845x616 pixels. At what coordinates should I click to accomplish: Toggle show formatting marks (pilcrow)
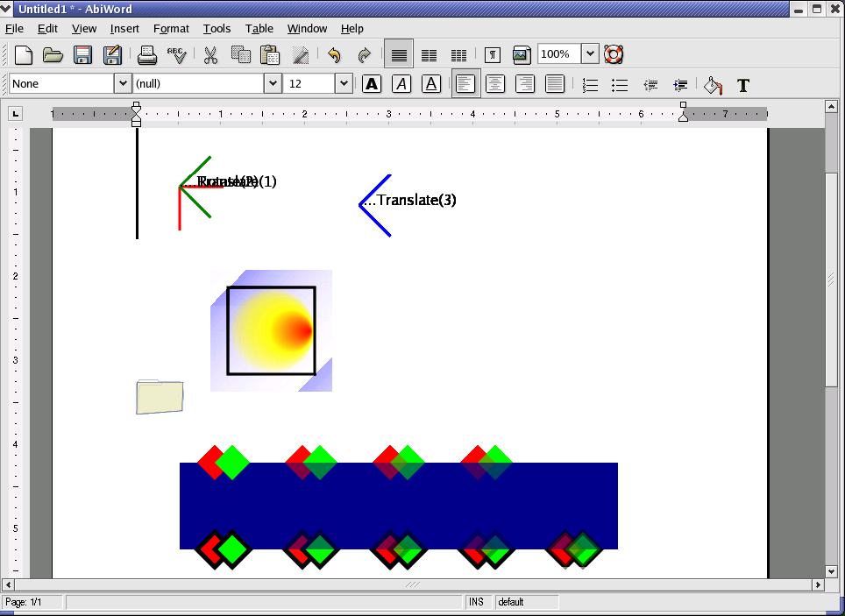493,55
